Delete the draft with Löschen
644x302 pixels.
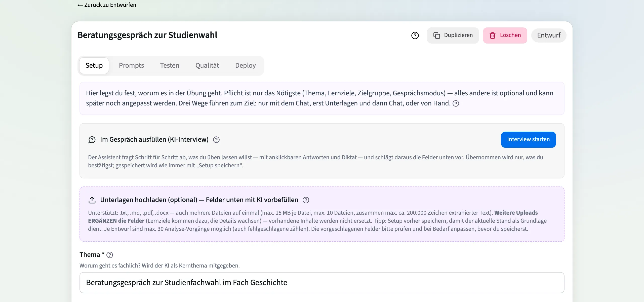point(505,35)
